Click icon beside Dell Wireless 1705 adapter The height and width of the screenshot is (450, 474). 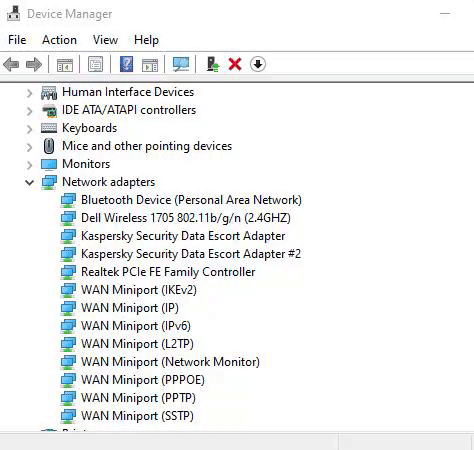click(x=68, y=218)
